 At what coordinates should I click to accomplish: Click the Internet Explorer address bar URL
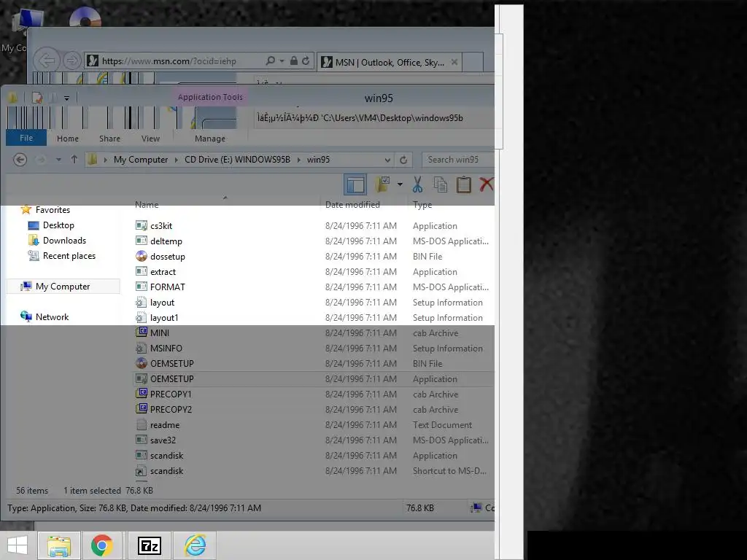[x=169, y=61]
